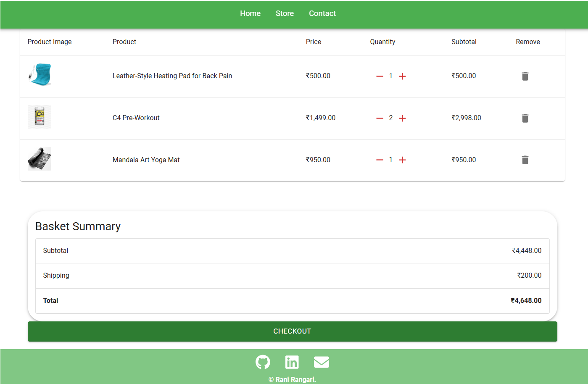
Task: Delete C4 Pre-Workout with its trash icon
Action: click(525, 118)
